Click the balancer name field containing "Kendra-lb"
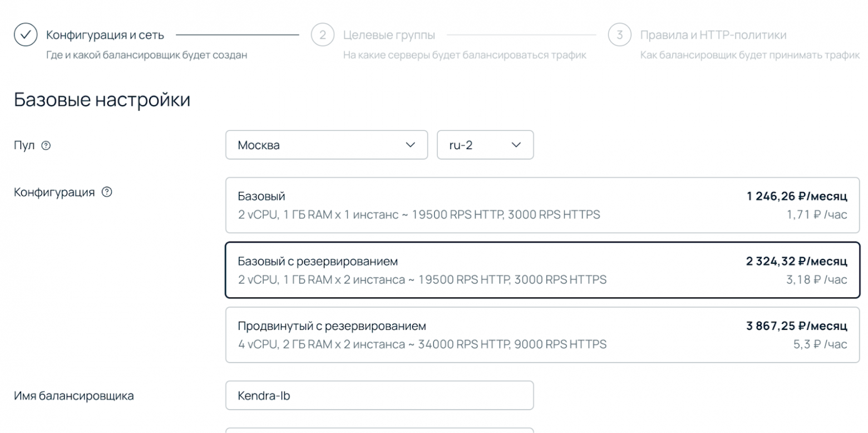This screenshot has height=433, width=868. [x=380, y=395]
